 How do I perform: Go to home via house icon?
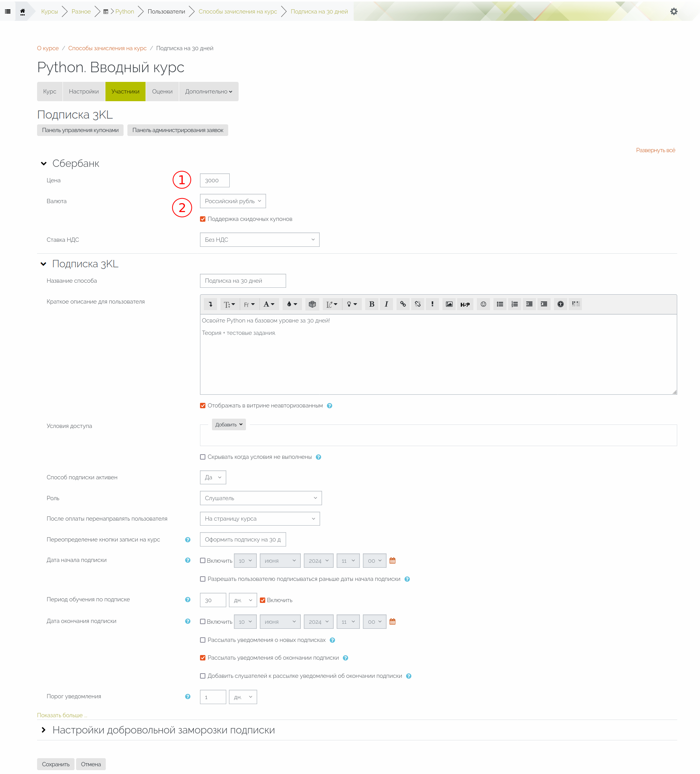(22, 12)
